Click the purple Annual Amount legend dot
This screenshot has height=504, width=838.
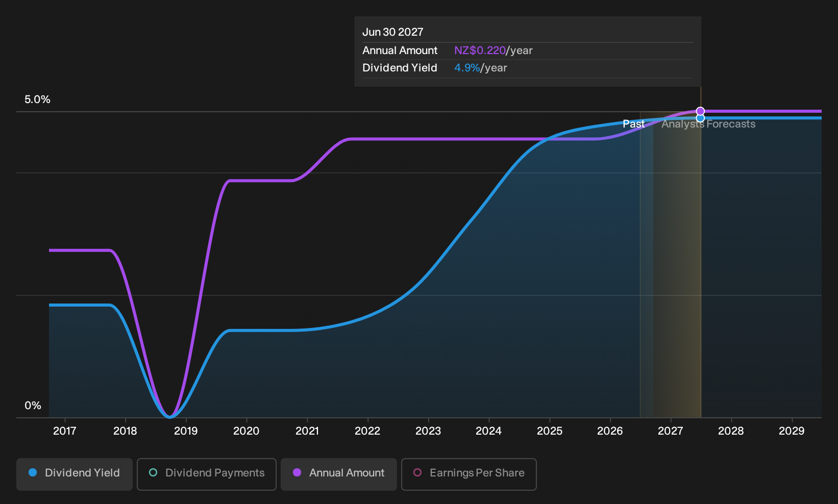click(297, 472)
